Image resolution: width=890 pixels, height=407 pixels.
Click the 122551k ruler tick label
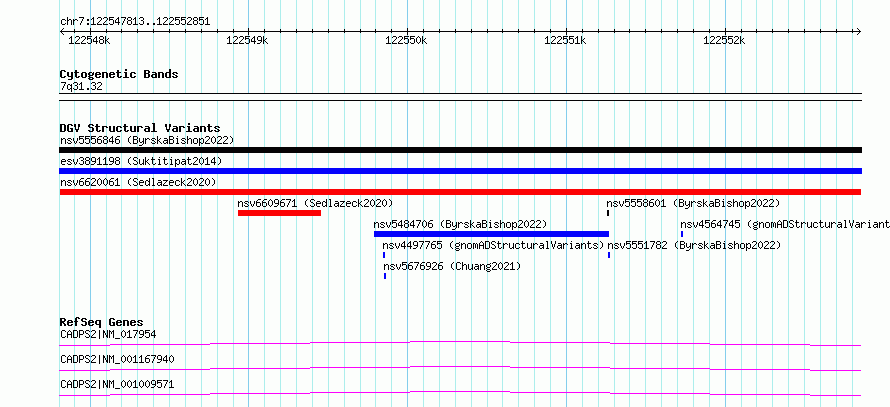click(565, 40)
